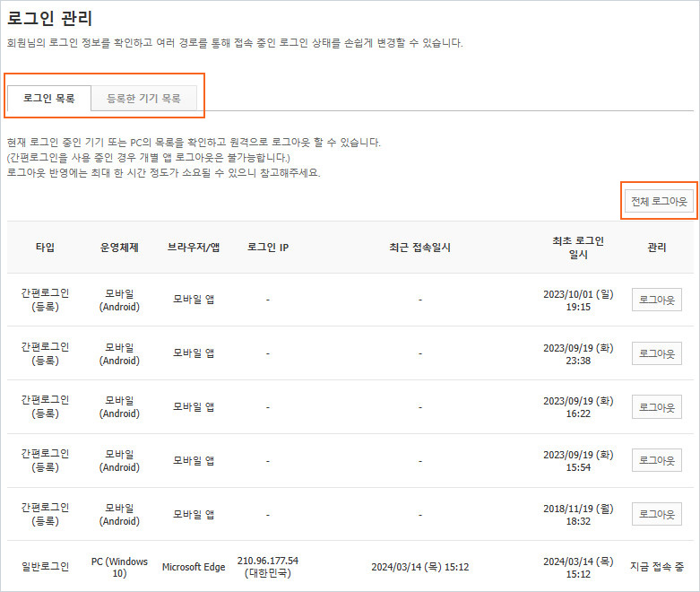Open the 등록한 기기 목록 tab
Screen dimensions: 700x592
point(143,99)
